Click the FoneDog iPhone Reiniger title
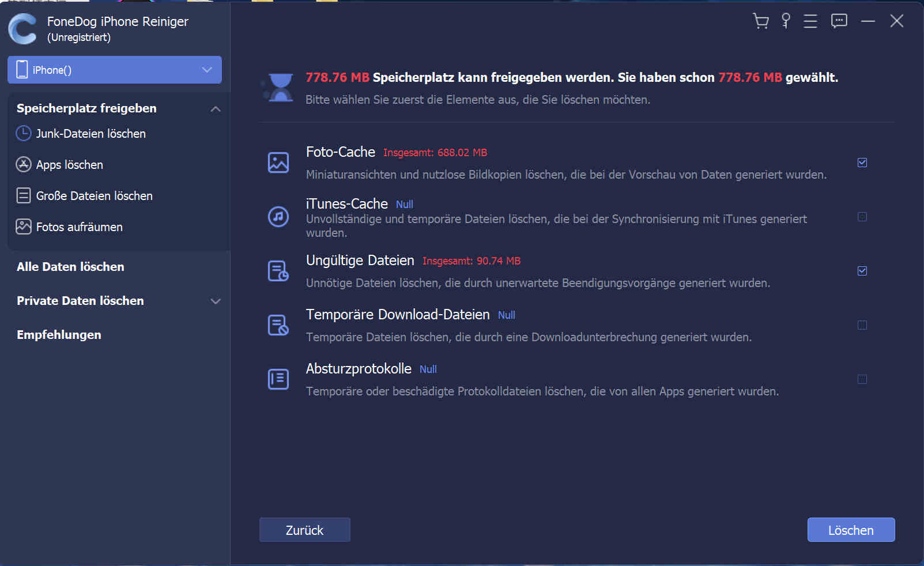Screen dimensions: 924x566 [x=118, y=21]
